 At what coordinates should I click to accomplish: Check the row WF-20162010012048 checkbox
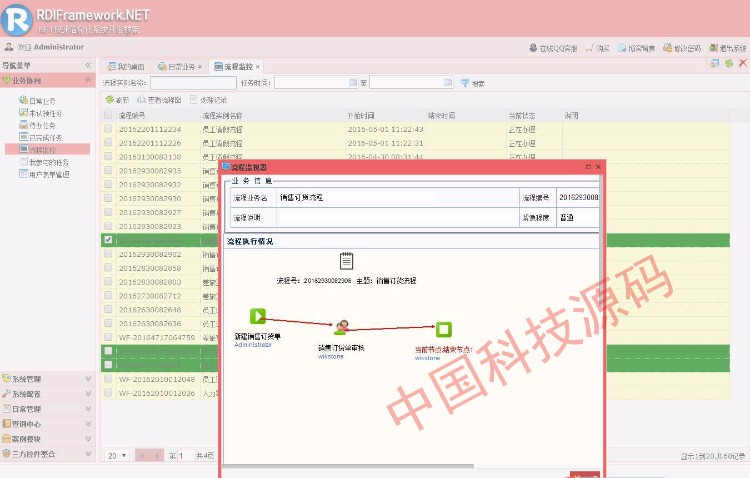(x=108, y=378)
